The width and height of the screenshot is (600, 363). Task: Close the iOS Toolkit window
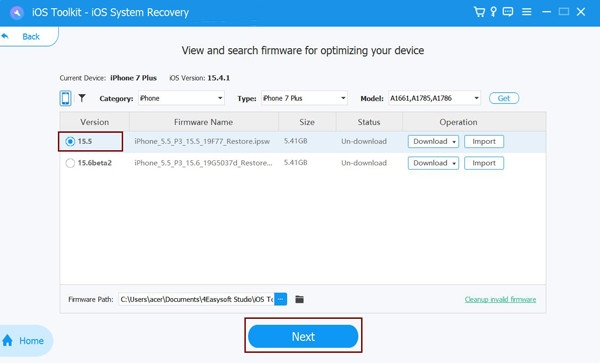(x=581, y=12)
